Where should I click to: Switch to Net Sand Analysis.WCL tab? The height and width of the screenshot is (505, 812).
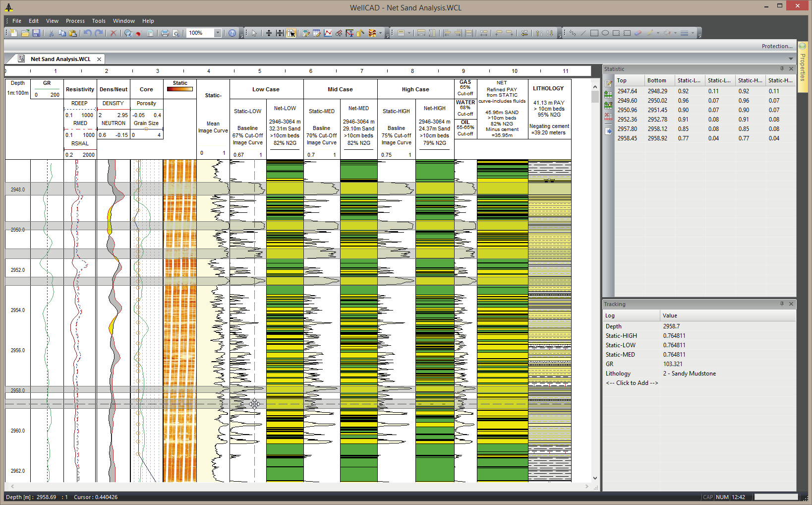(x=60, y=59)
